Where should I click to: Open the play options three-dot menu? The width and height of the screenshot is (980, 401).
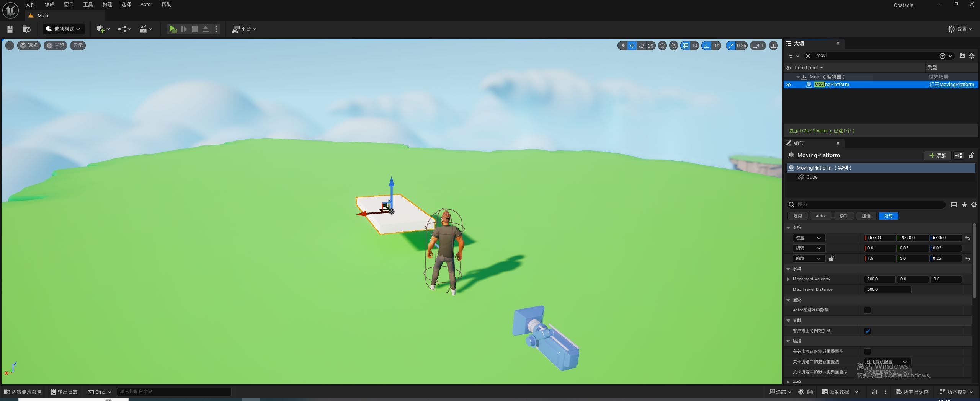(216, 29)
